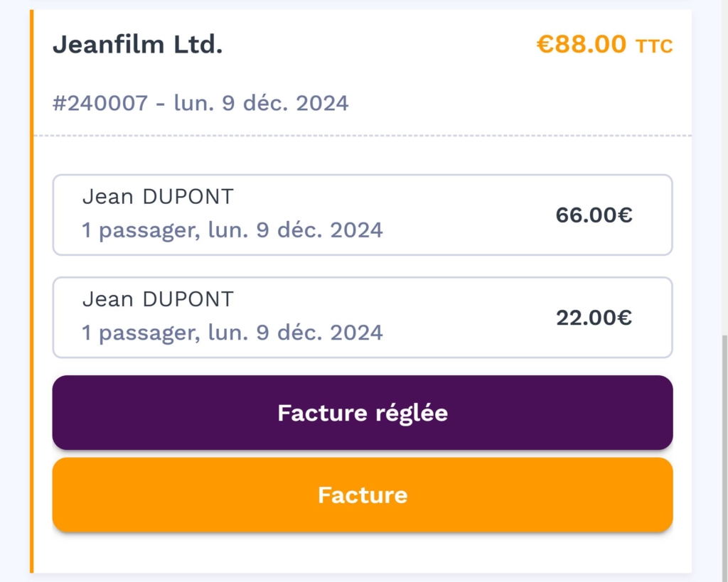Image resolution: width=728 pixels, height=582 pixels.
Task: Click the TTC label beside the total
Action: coord(653,47)
